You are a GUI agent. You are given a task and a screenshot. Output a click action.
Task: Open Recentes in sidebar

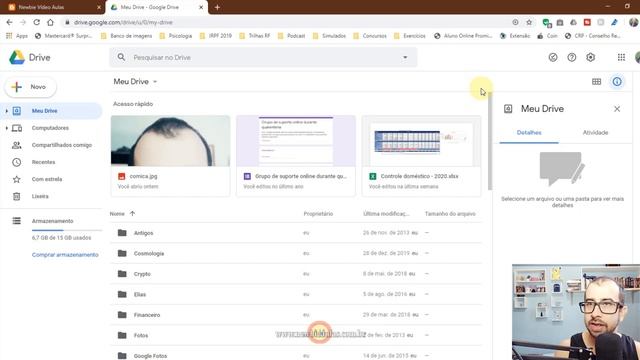43,162
